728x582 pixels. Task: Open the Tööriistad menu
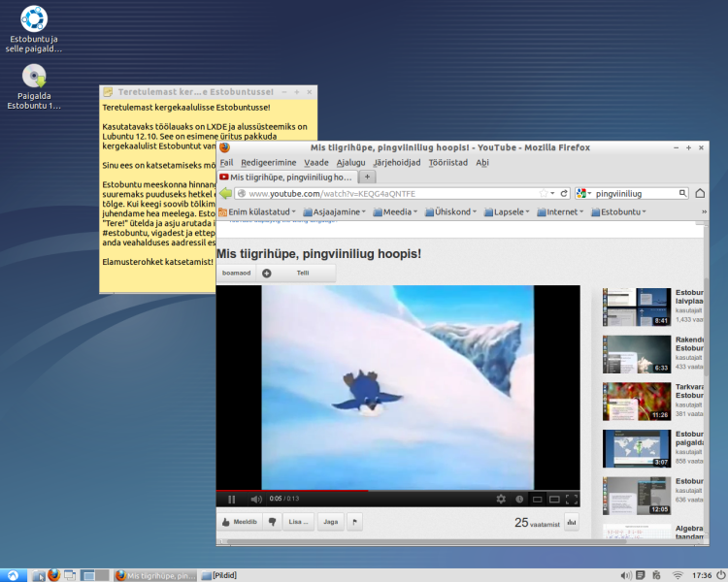point(447,162)
